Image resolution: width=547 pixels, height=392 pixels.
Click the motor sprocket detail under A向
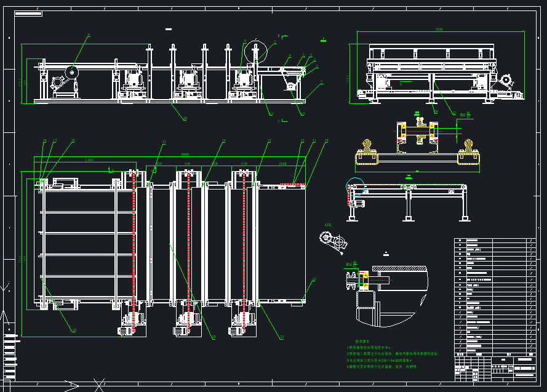pos(333,242)
